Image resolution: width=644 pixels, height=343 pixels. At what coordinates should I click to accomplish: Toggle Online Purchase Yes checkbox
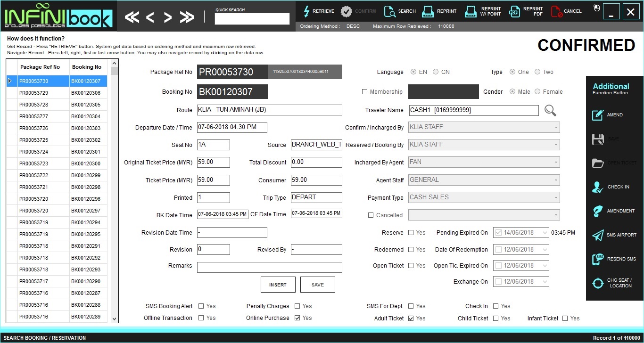(297, 318)
